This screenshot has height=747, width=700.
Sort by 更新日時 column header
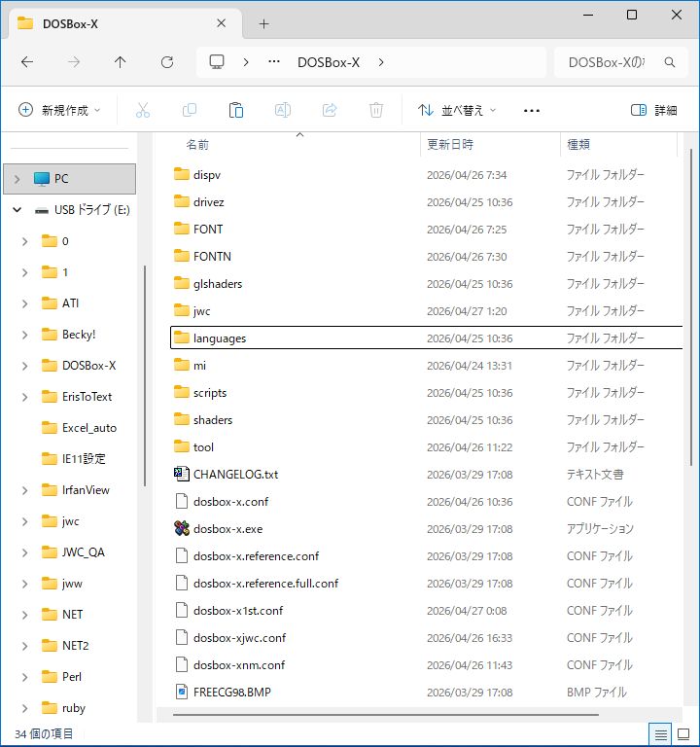pos(450,144)
